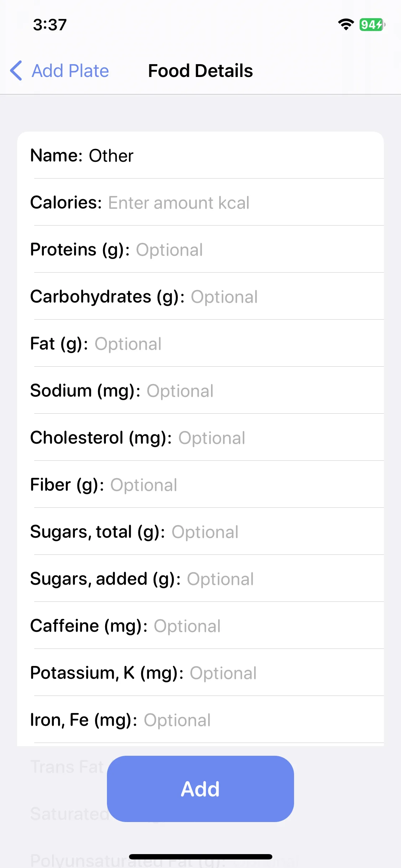The image size is (401, 868).
Task: Tap the back chevron icon
Action: [16, 71]
